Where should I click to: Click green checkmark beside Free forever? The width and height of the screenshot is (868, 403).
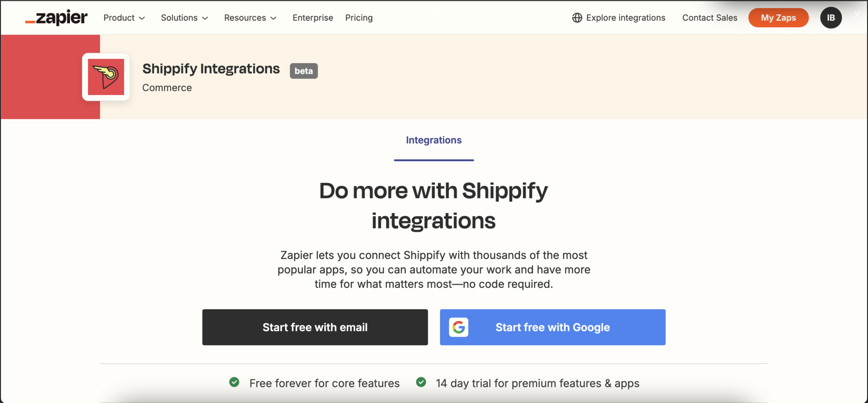[x=234, y=382]
